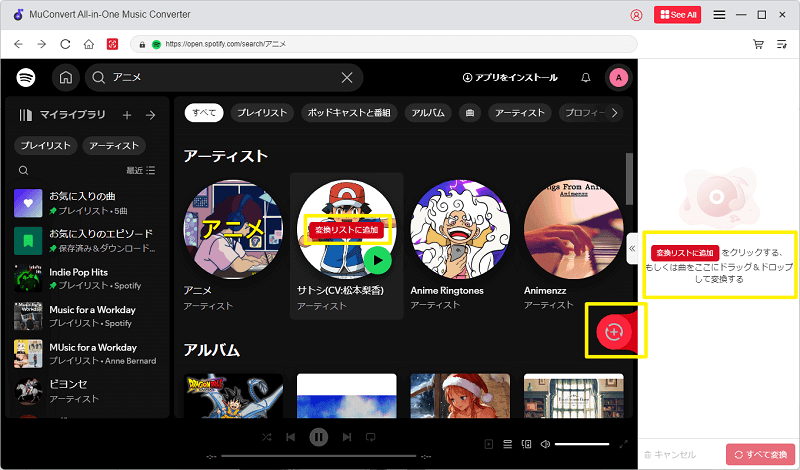Click the キャンセル button
The height and width of the screenshot is (470, 800).
coord(670,454)
